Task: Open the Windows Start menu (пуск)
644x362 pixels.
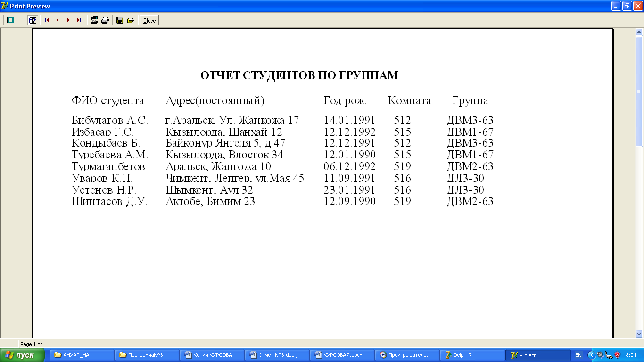Action: (x=22, y=355)
